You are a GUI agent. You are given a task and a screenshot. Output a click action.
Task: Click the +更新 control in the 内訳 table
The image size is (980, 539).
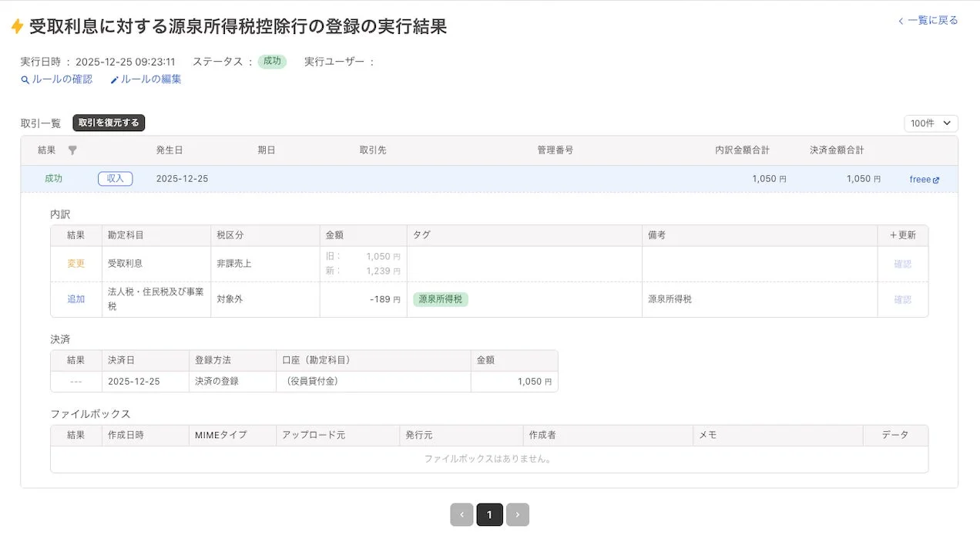[x=902, y=235]
